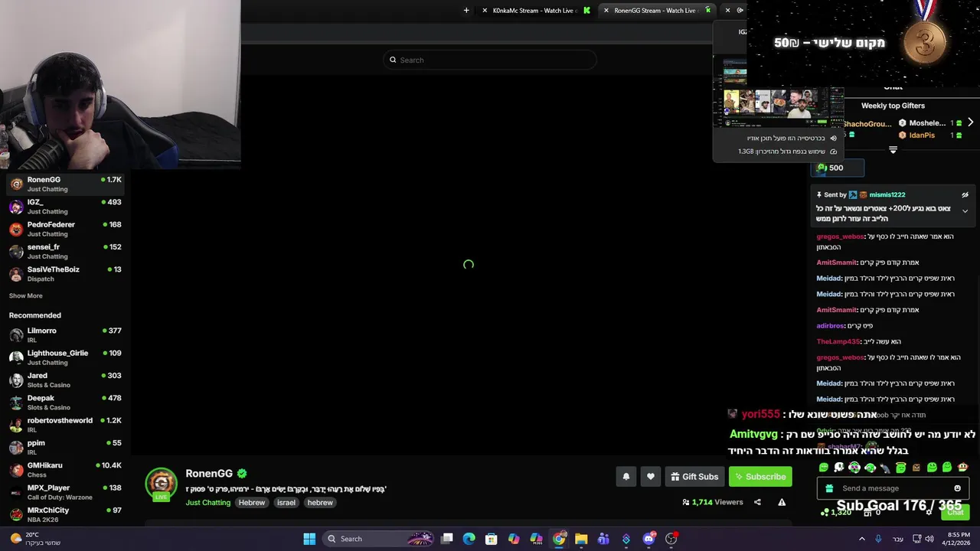Viewport: 980px width, 551px height.
Task: Open Lilmorro recommended channel
Action: pyautogui.click(x=65, y=335)
